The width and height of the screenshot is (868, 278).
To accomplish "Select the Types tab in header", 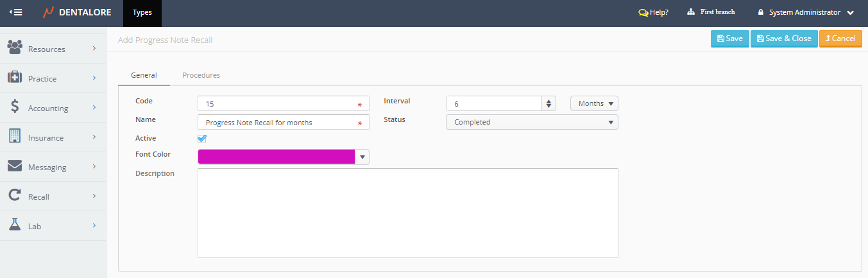I will click(x=142, y=12).
